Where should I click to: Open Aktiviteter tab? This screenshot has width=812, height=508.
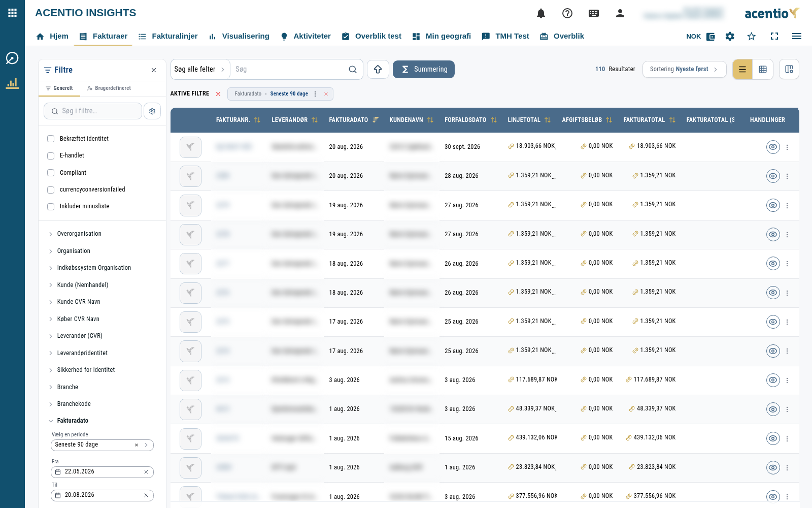306,37
